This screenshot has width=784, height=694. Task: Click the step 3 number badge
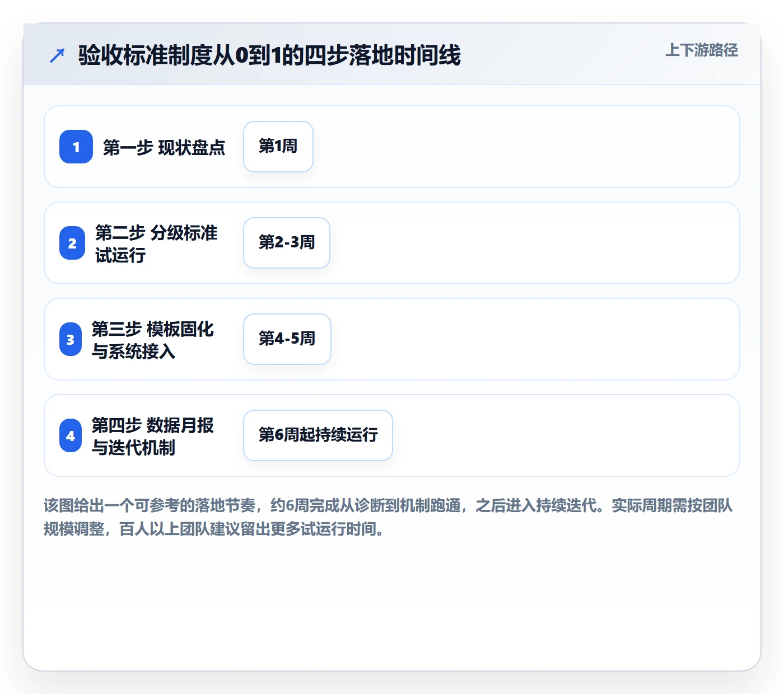click(71, 339)
